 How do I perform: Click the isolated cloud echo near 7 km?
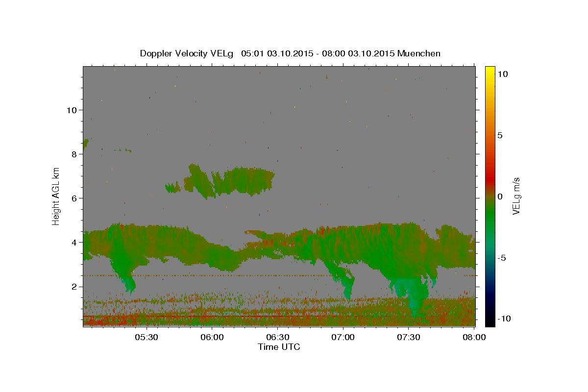click(230, 180)
